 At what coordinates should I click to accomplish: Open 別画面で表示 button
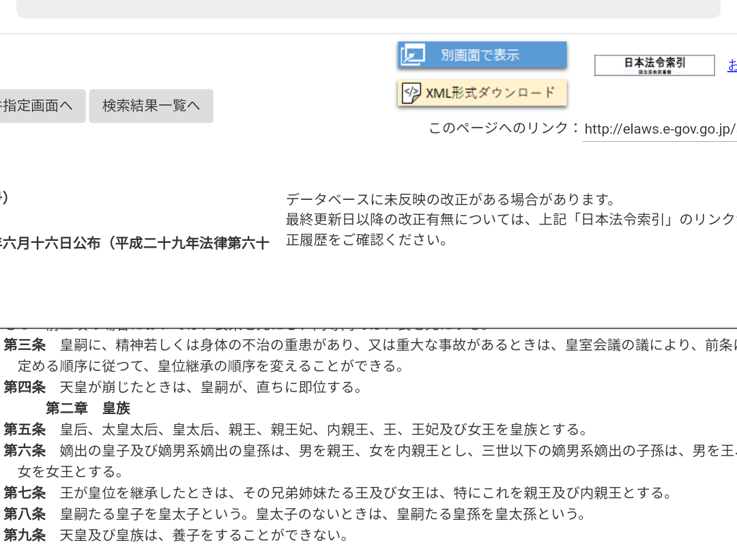click(x=482, y=55)
